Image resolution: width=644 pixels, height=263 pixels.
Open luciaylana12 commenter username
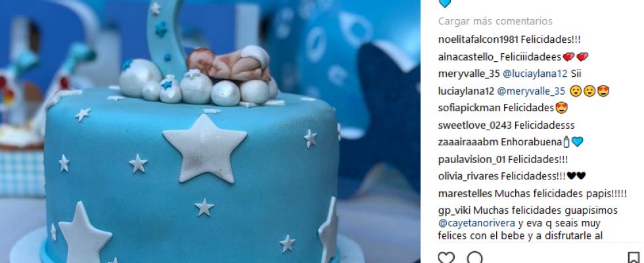466,91
